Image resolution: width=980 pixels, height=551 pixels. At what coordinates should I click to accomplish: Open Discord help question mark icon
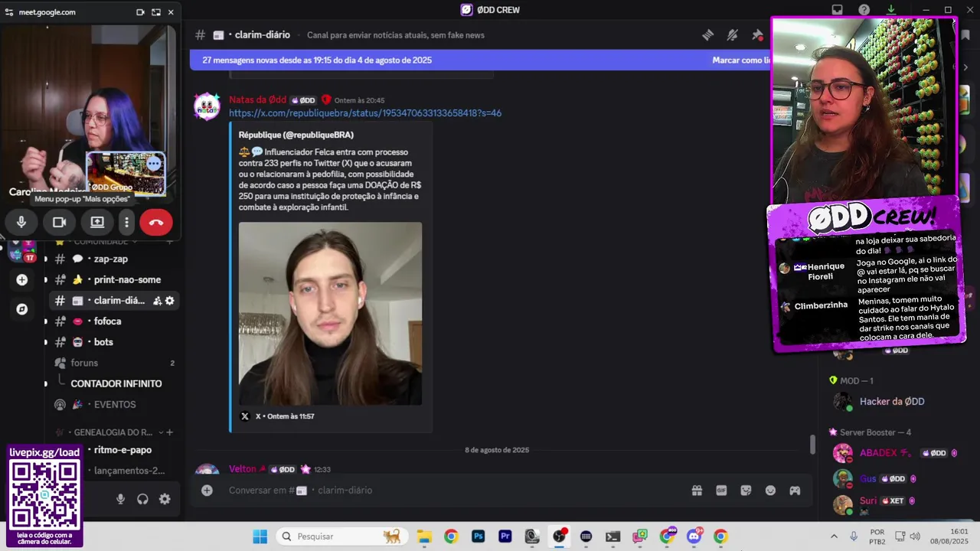click(864, 10)
